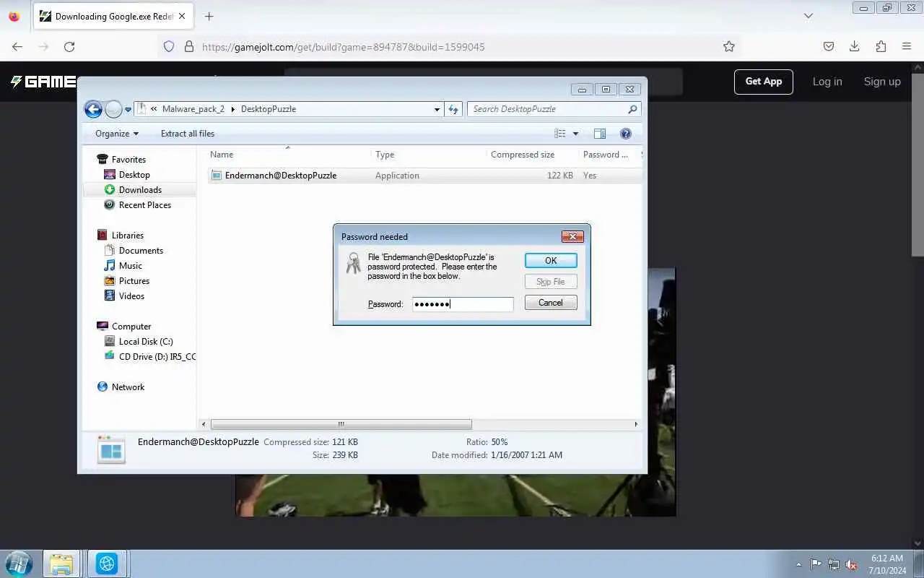The width and height of the screenshot is (924, 578).
Task: Click the Game Jolt logo
Action: tap(43, 82)
